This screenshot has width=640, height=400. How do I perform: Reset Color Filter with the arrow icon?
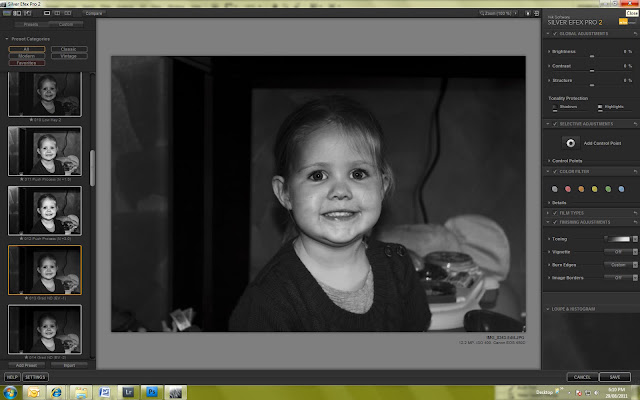[635, 171]
